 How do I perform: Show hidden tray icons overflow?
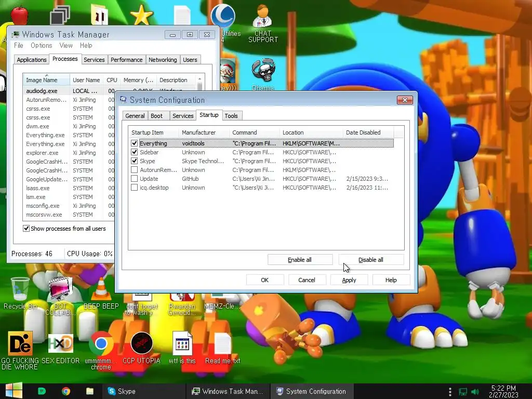(x=450, y=392)
